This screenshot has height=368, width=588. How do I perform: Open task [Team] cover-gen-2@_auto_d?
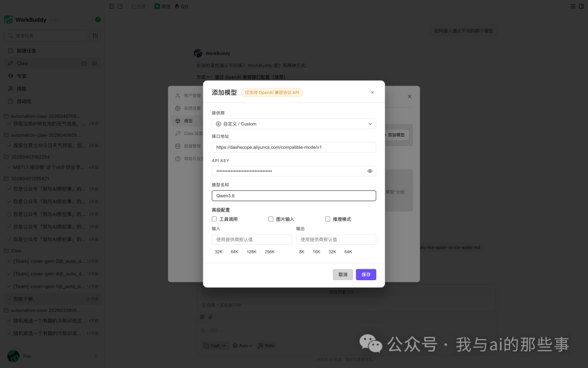52,261
